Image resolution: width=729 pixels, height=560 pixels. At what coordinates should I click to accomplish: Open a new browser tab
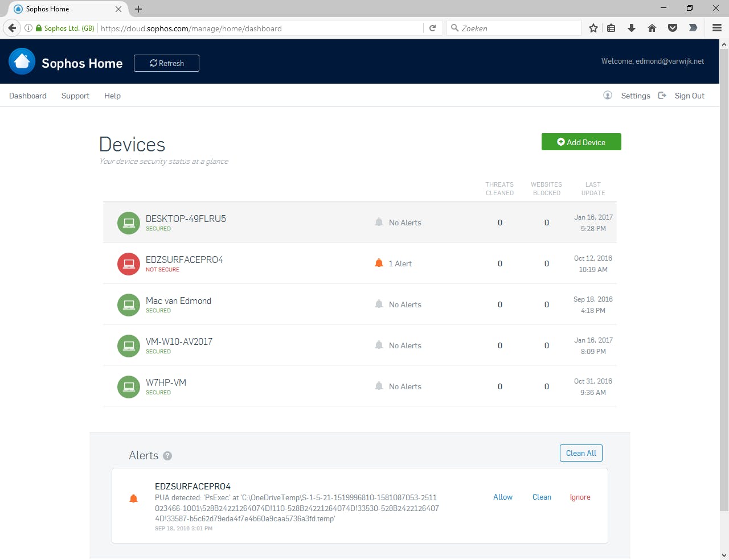(x=138, y=9)
